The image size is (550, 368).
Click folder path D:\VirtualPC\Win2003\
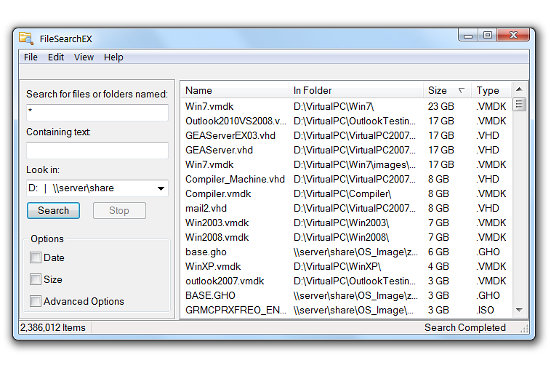341,223
